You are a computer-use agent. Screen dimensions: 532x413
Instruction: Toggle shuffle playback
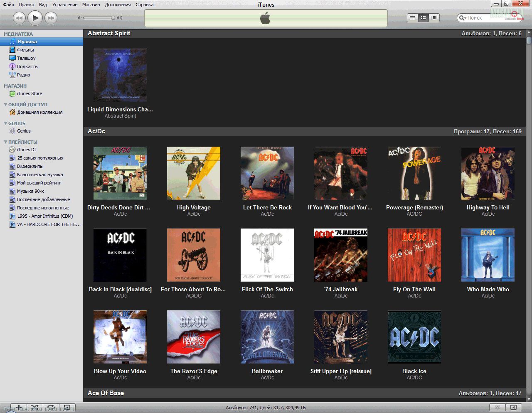[35, 407]
